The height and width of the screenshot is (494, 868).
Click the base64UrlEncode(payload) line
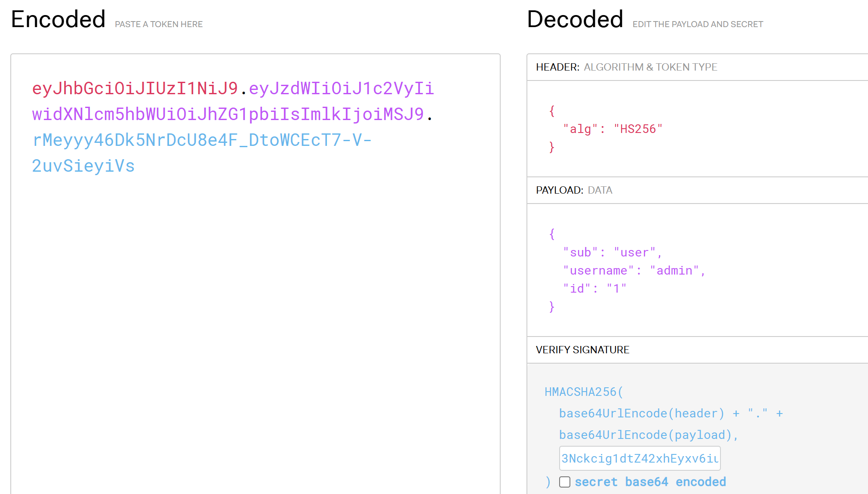648,435
